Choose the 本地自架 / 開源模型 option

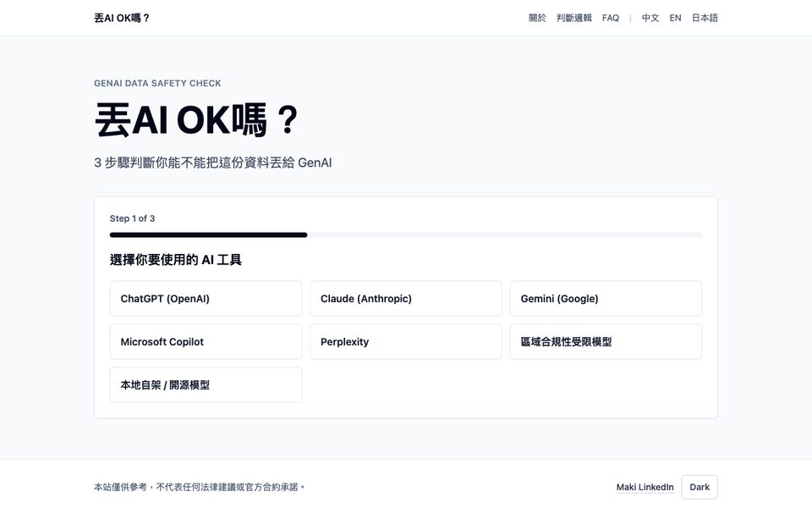click(x=206, y=384)
